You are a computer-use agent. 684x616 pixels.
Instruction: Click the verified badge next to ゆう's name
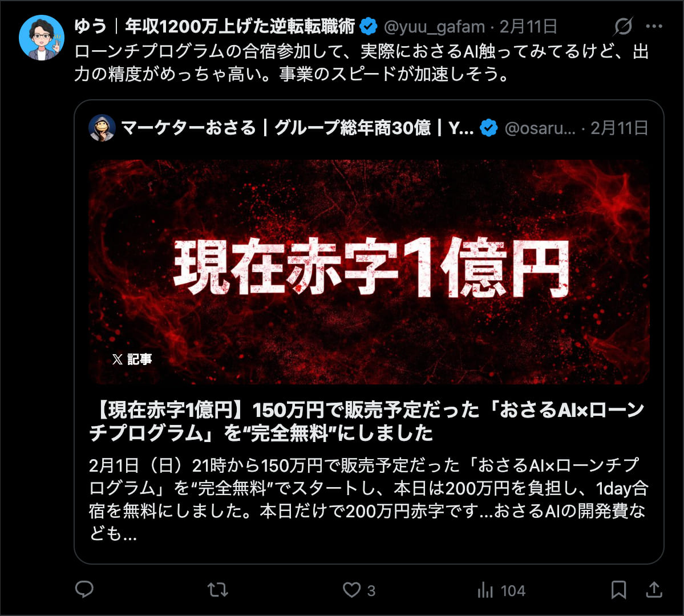369,27
